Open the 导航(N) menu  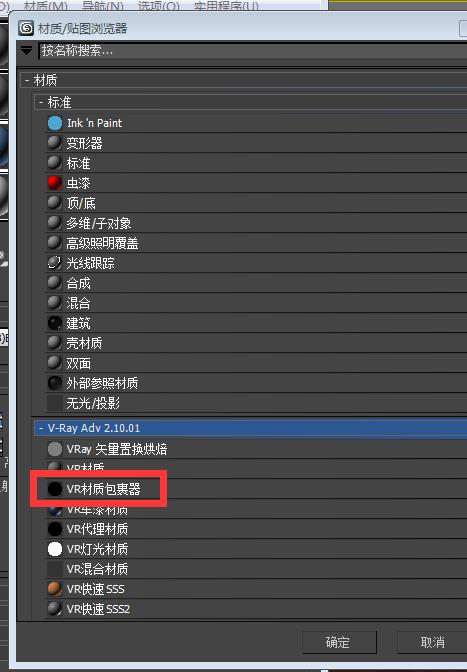coord(102,6)
